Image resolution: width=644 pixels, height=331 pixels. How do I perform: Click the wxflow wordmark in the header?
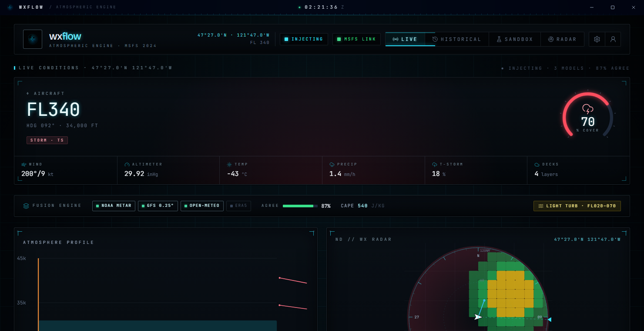(x=65, y=36)
